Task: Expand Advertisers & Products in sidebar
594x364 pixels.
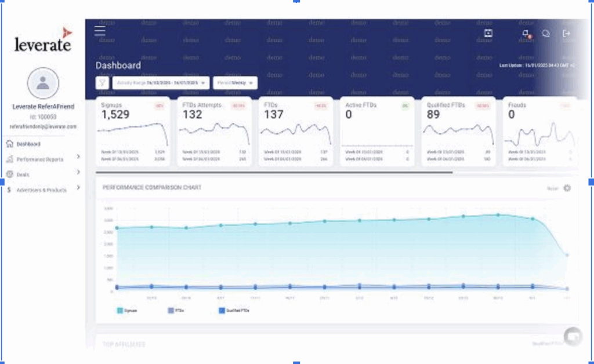Action: (41, 188)
